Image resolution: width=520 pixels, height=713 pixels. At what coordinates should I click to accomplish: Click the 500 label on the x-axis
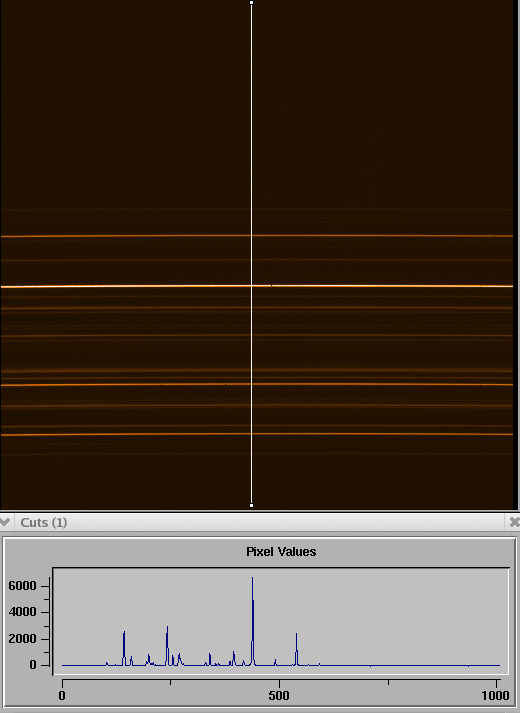click(279, 695)
